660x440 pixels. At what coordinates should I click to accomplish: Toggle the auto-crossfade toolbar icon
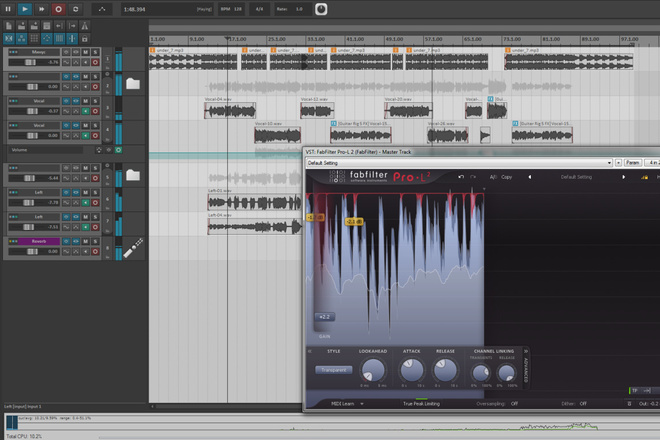pos(9,39)
